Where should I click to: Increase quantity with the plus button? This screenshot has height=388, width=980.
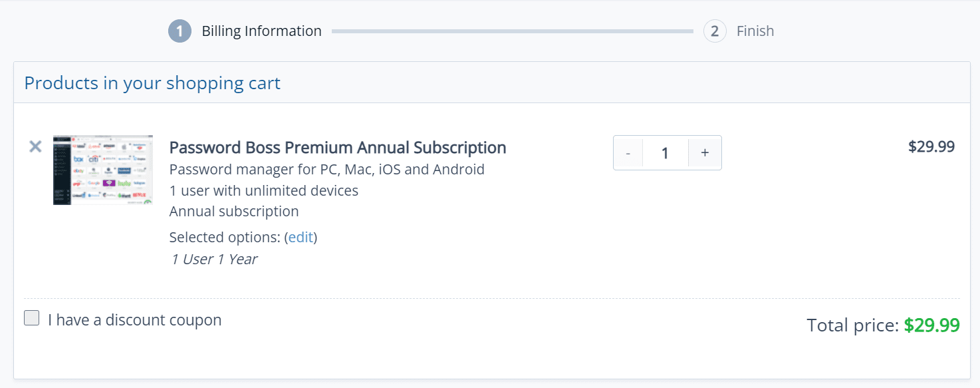(705, 153)
